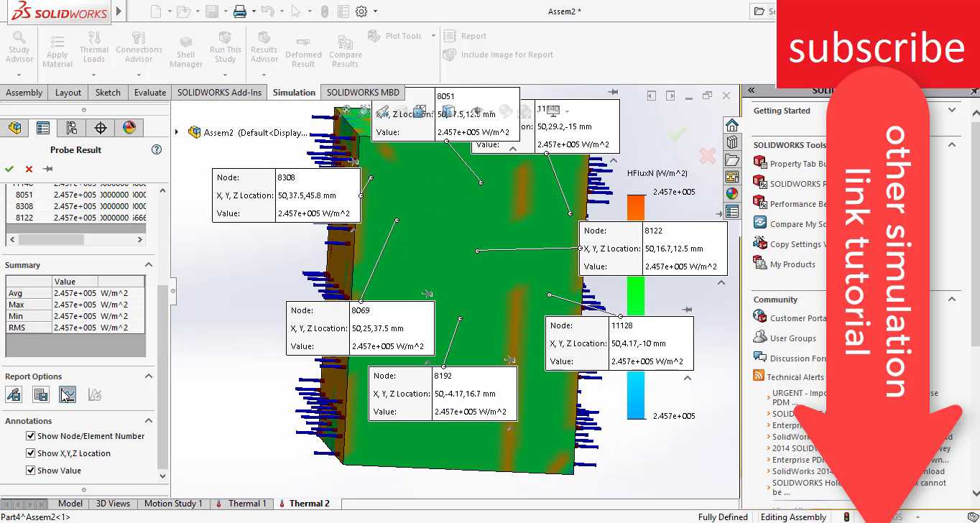This screenshot has height=523, width=980.
Task: Open Design Library icon in task pane
Action: click(732, 142)
